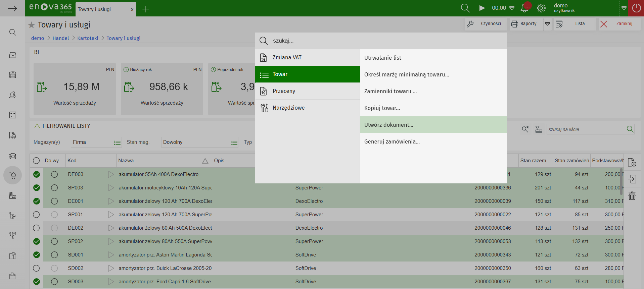Collapse the FILTROWANIE LISTY section
The image size is (644, 289).
click(37, 126)
